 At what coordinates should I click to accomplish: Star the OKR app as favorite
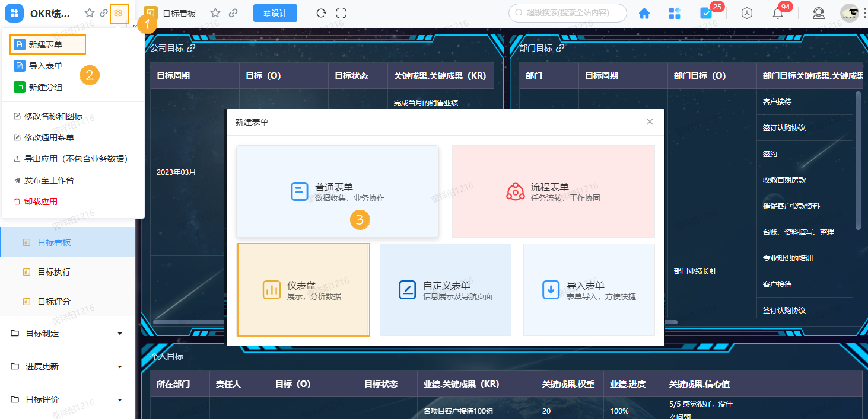90,13
